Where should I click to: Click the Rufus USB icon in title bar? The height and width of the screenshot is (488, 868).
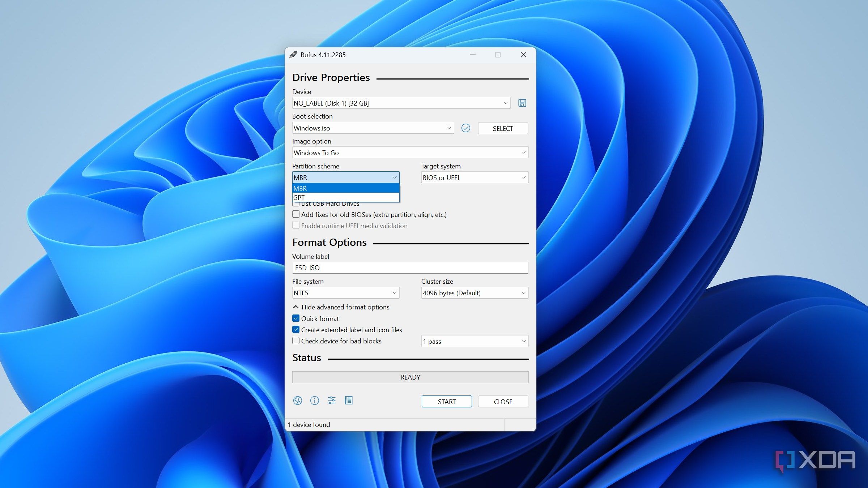click(x=293, y=55)
